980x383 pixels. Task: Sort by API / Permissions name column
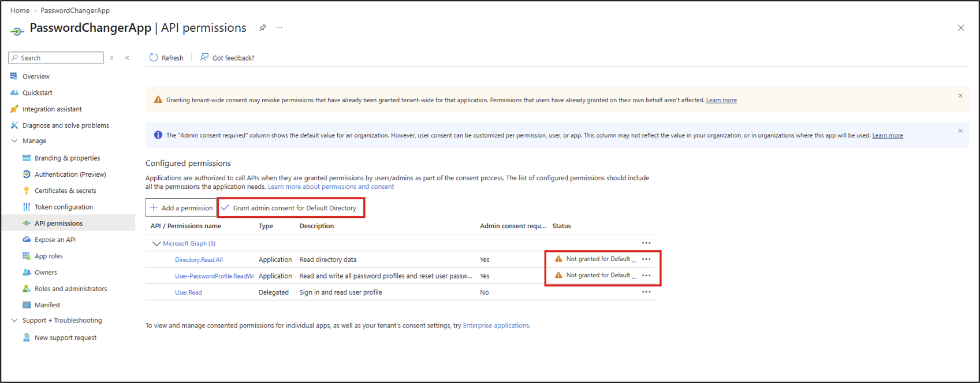click(x=185, y=226)
